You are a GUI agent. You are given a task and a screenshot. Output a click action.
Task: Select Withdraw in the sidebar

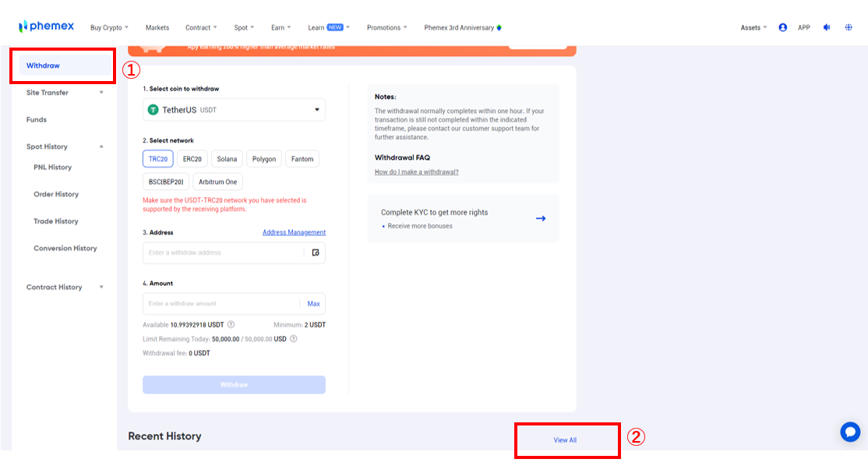point(64,65)
